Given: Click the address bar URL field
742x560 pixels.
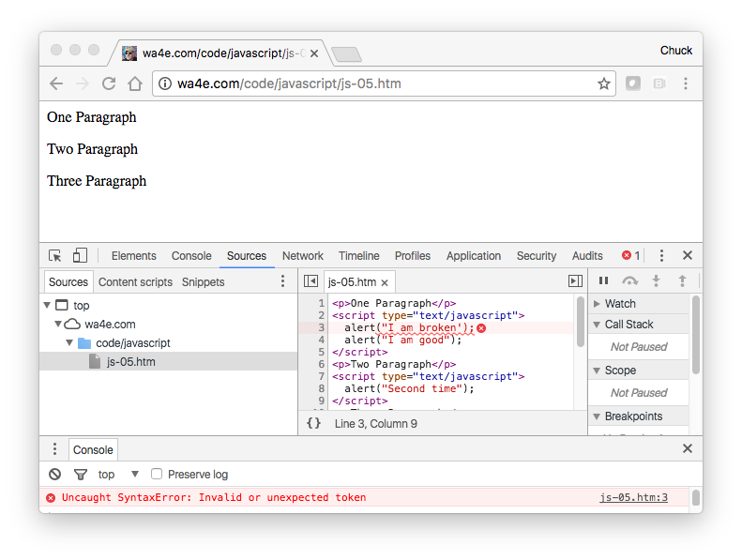Looking at the screenshot, I should pyautogui.click(x=384, y=83).
